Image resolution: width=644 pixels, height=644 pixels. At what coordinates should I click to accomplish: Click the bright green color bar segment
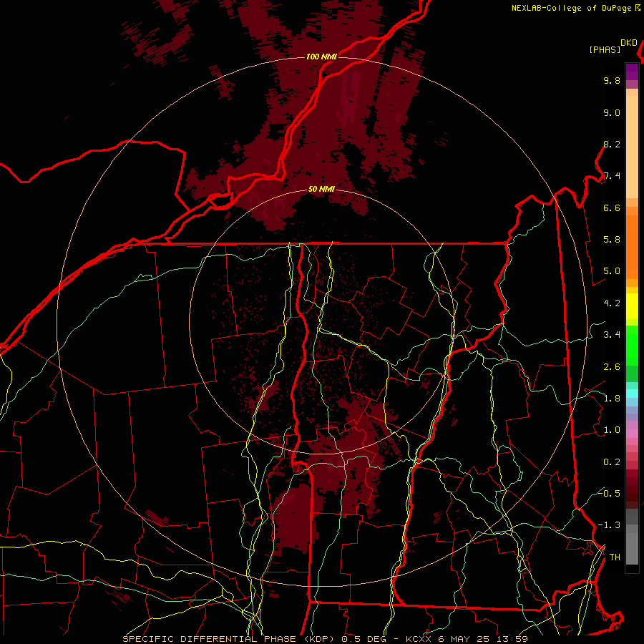pyautogui.click(x=632, y=345)
